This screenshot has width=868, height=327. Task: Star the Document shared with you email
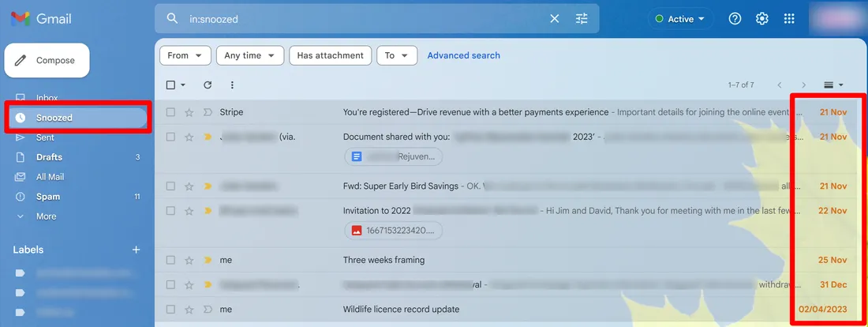189,137
